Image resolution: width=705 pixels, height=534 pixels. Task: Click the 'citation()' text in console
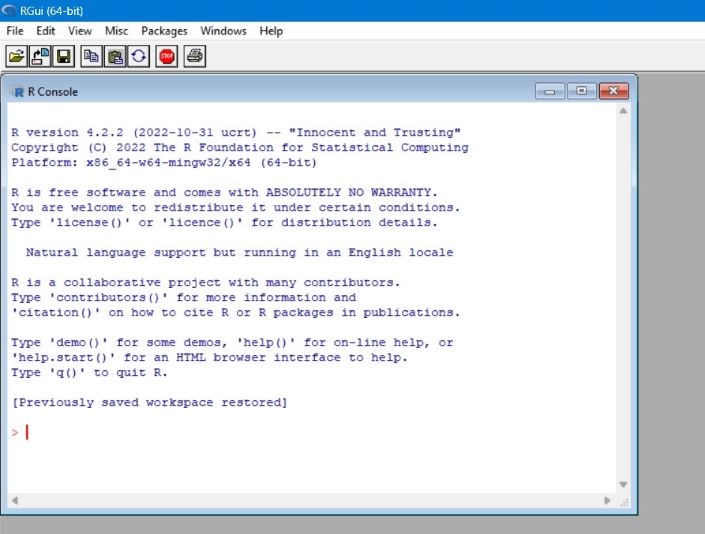56,312
